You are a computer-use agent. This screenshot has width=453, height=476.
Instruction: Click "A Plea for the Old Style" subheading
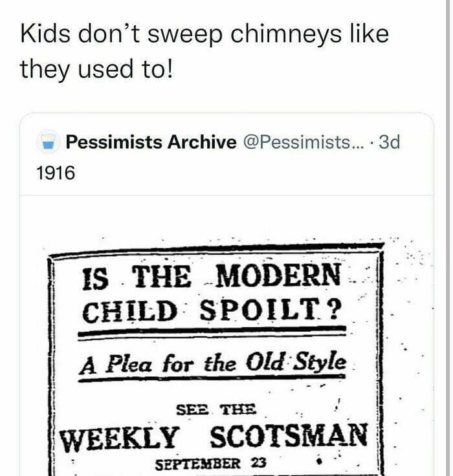tap(213, 363)
